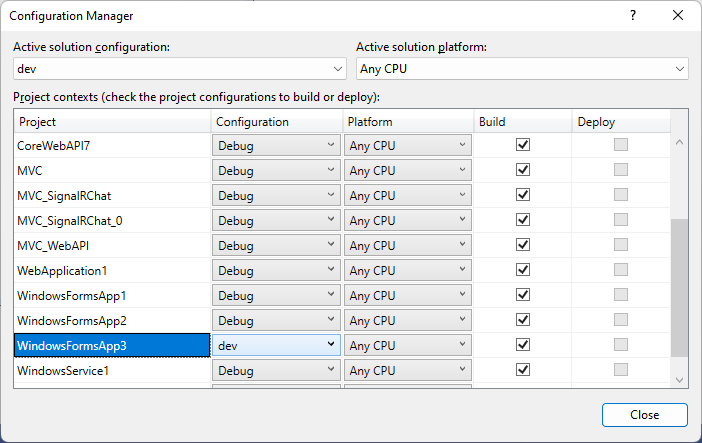Toggle Build checkbox for MVC_WebAPI
Image resolution: width=702 pixels, height=443 pixels.
(x=523, y=245)
